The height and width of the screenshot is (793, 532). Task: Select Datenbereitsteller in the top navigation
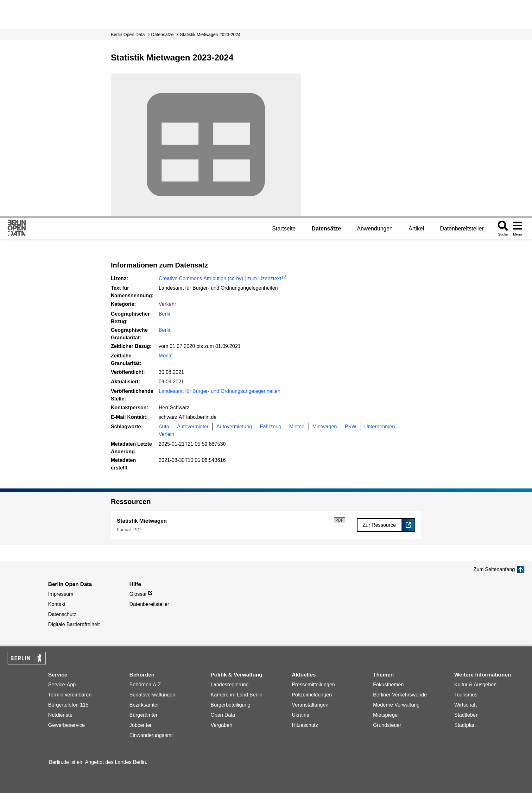(x=461, y=229)
